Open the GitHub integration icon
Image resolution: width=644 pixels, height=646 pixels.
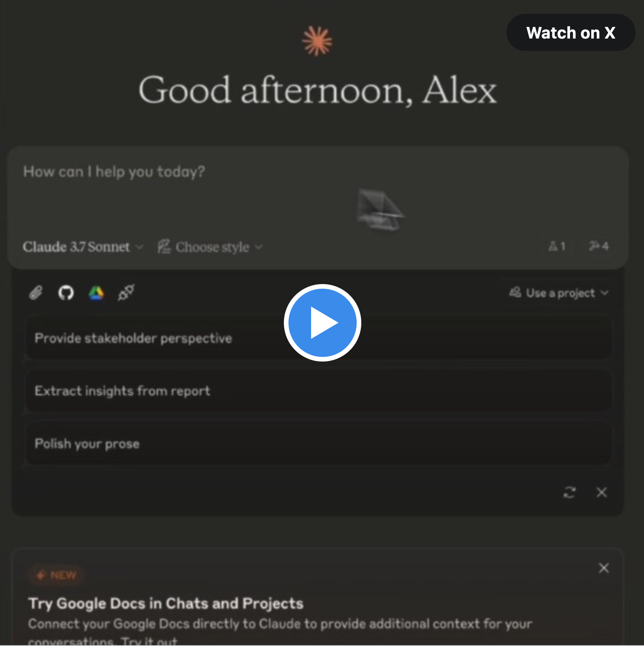click(66, 293)
